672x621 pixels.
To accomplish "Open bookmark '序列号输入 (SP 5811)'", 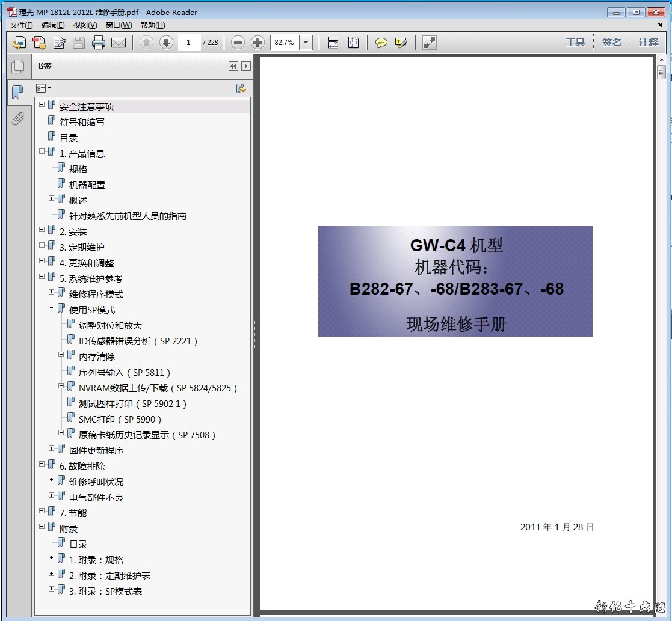I will pos(125,373).
